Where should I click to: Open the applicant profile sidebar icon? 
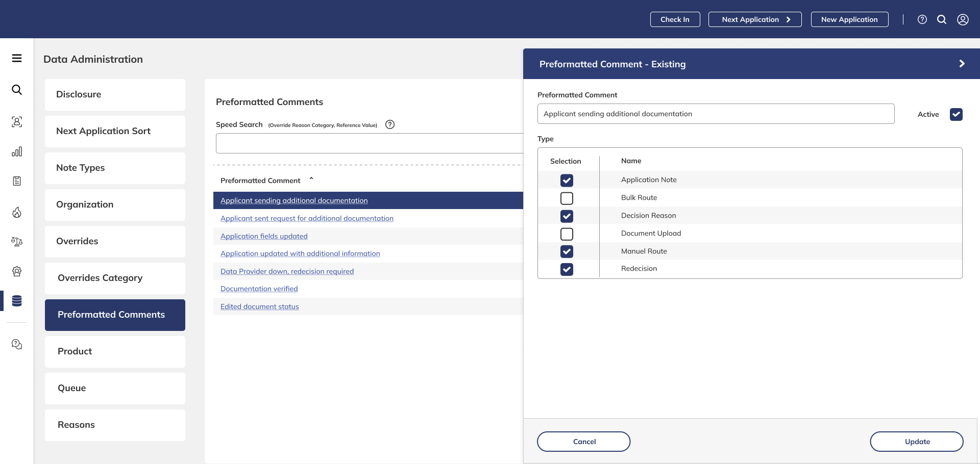(17, 121)
